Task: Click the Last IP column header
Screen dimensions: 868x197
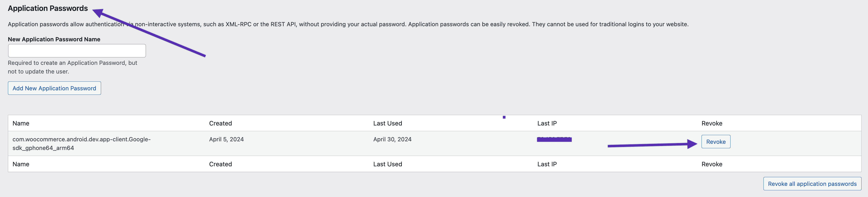Action: tap(546, 123)
